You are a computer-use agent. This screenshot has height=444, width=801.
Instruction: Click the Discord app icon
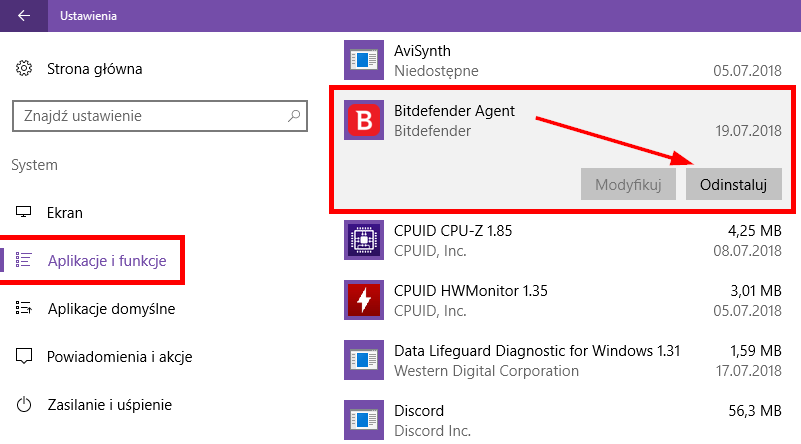[364, 420]
